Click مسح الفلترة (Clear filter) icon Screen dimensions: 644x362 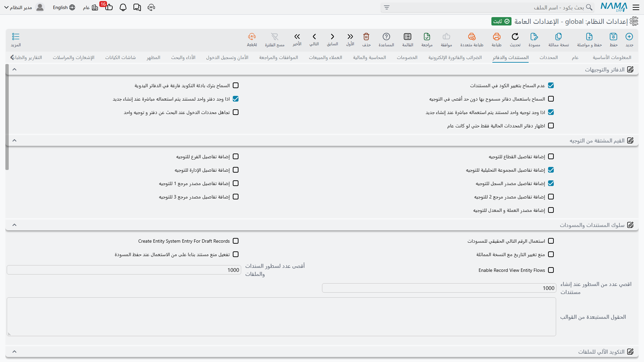click(275, 37)
